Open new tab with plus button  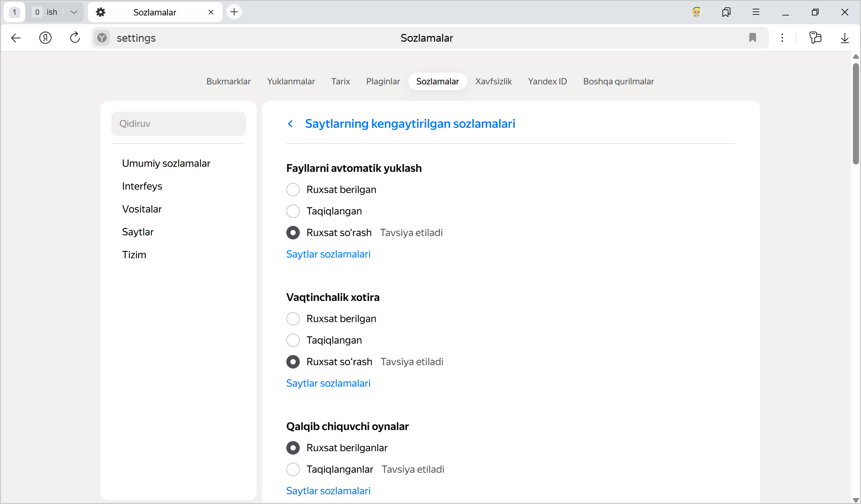[234, 12]
